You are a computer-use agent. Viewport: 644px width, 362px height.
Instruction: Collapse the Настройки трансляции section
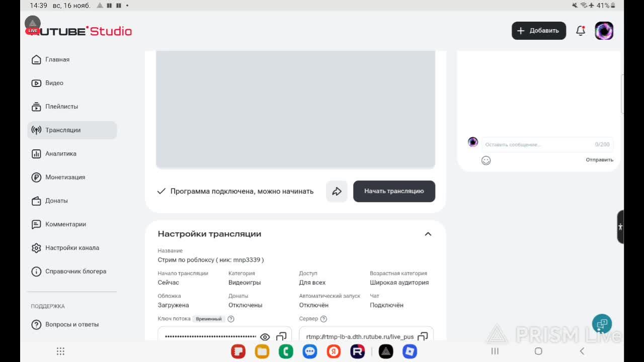[x=428, y=234]
